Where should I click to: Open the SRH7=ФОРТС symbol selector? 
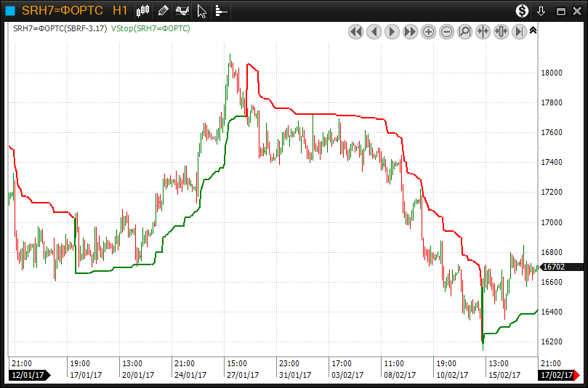point(62,10)
